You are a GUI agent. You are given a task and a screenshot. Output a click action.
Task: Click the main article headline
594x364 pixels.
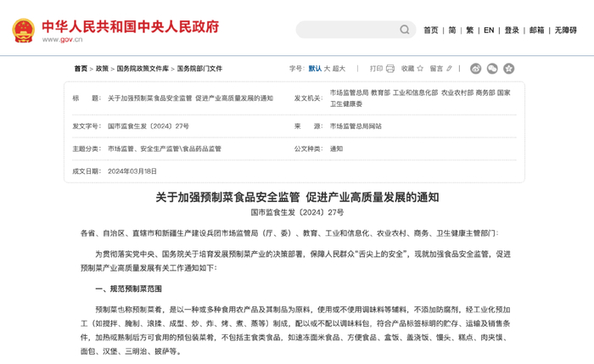tap(297, 198)
